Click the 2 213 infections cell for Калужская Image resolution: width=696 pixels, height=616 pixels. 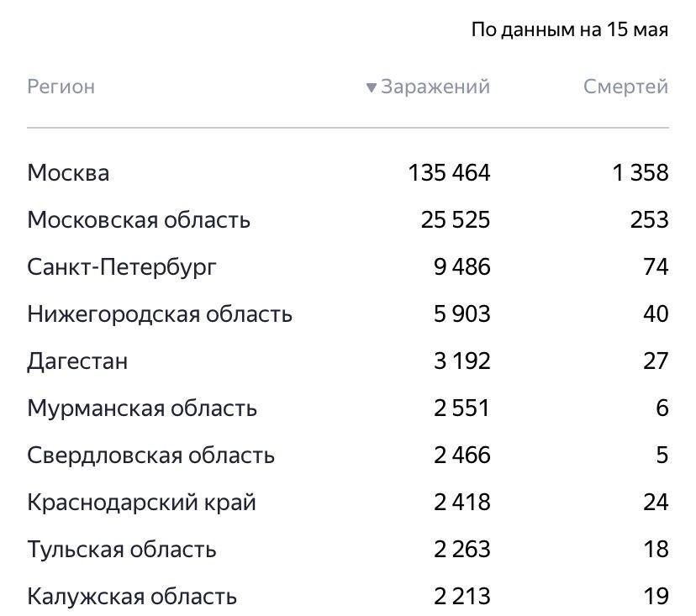click(x=461, y=597)
